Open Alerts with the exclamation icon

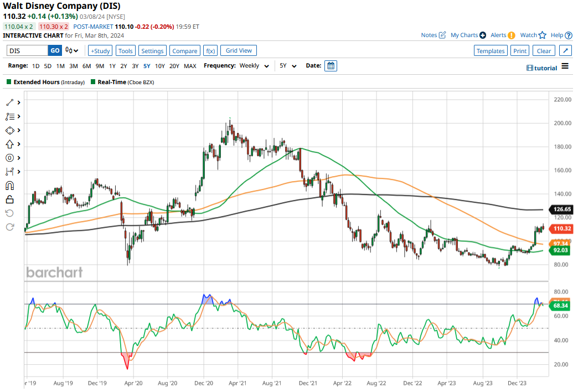pyautogui.click(x=503, y=35)
